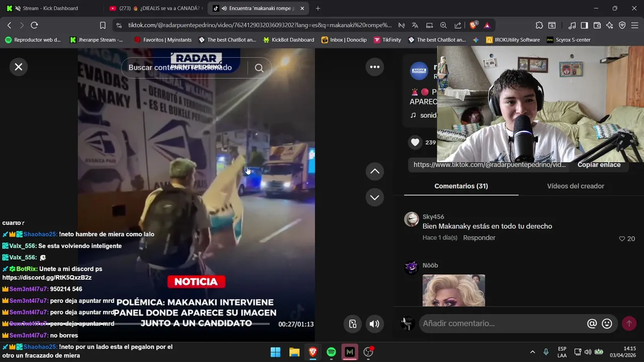Go back with the browser back arrow
Image resolution: width=644 pixels, height=362 pixels.
(x=10, y=25)
